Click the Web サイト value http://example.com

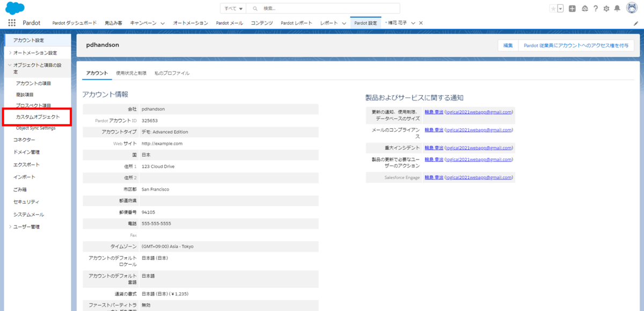tap(162, 143)
